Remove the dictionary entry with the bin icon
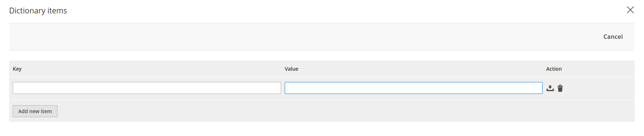Image resolution: width=644 pixels, height=136 pixels. [x=560, y=88]
